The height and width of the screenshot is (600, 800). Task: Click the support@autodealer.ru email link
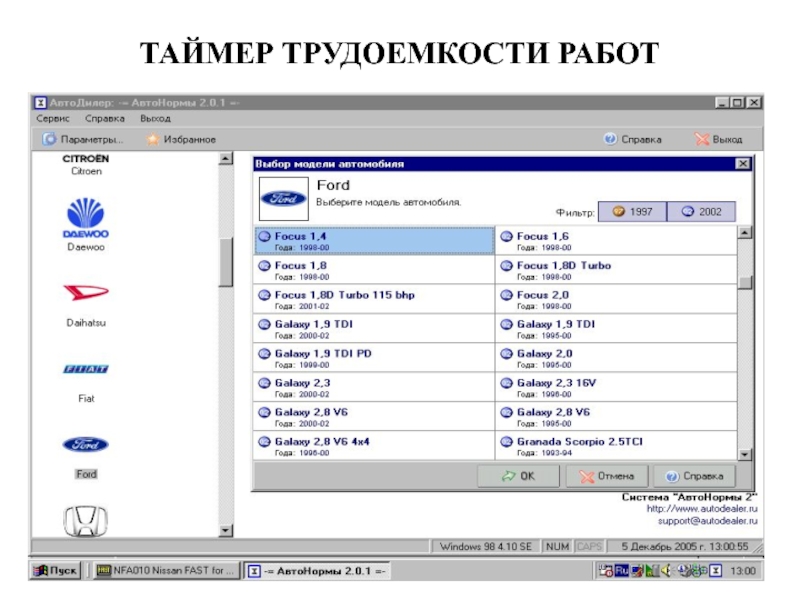pyautogui.click(x=708, y=521)
